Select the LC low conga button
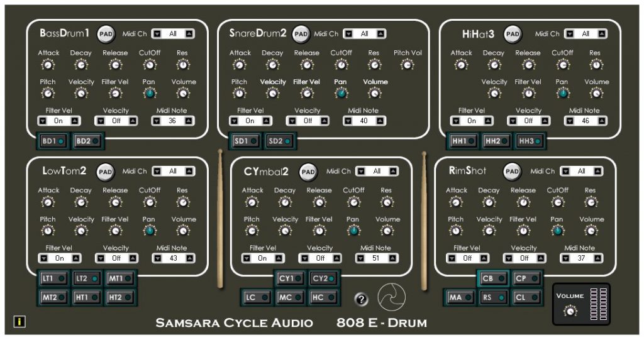The height and width of the screenshot is (340, 644). click(257, 297)
